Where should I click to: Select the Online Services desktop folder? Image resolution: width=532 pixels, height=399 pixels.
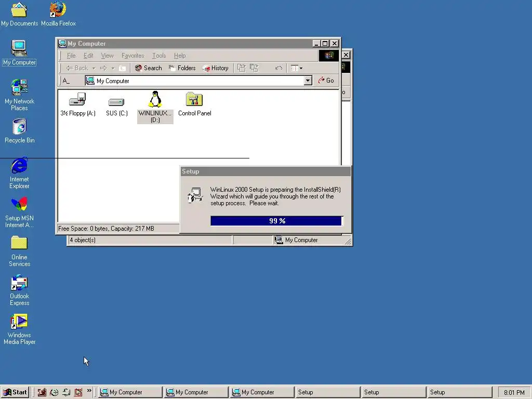pos(19,243)
